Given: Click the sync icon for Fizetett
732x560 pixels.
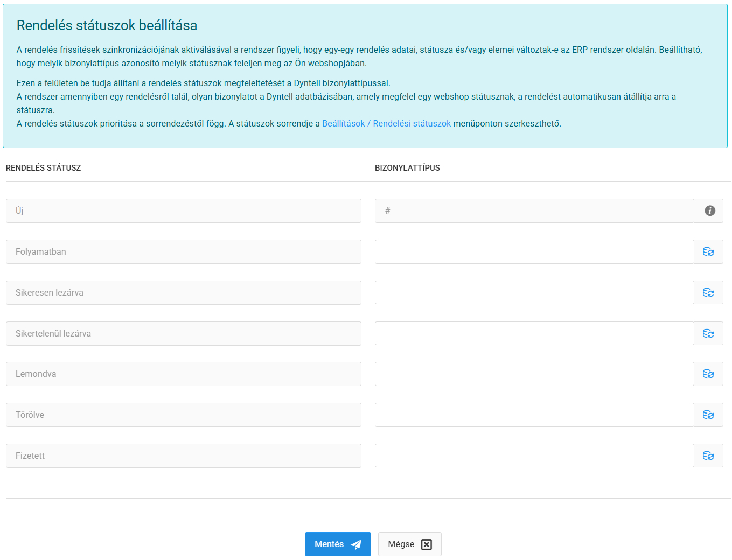Looking at the screenshot, I should pyautogui.click(x=708, y=456).
